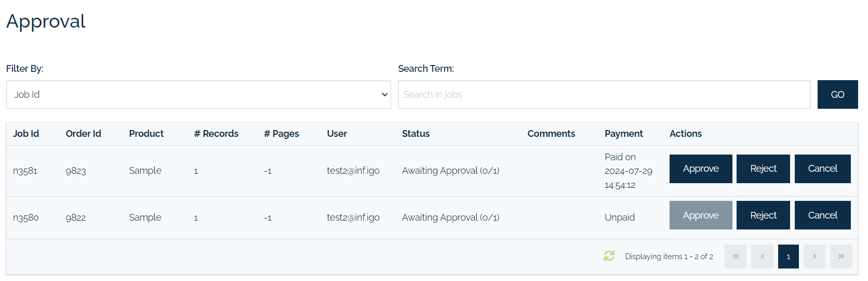Click the green refresh icon
The width and height of the screenshot is (868, 281).
609,256
